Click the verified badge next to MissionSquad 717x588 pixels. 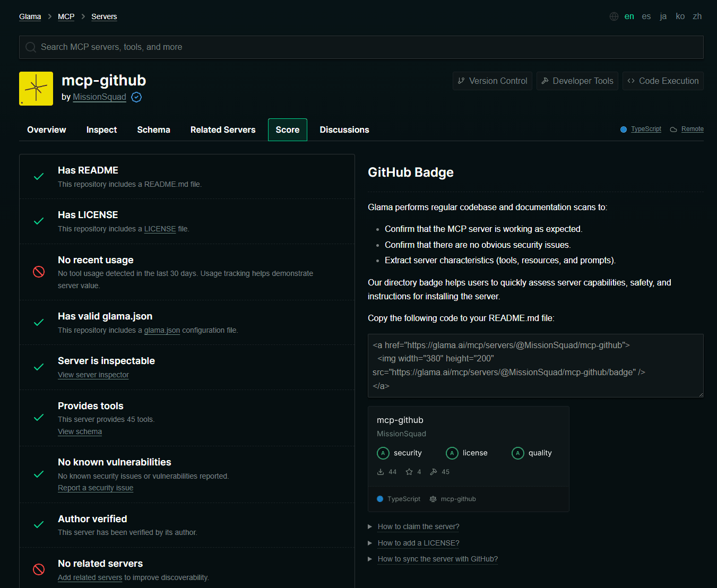136,97
